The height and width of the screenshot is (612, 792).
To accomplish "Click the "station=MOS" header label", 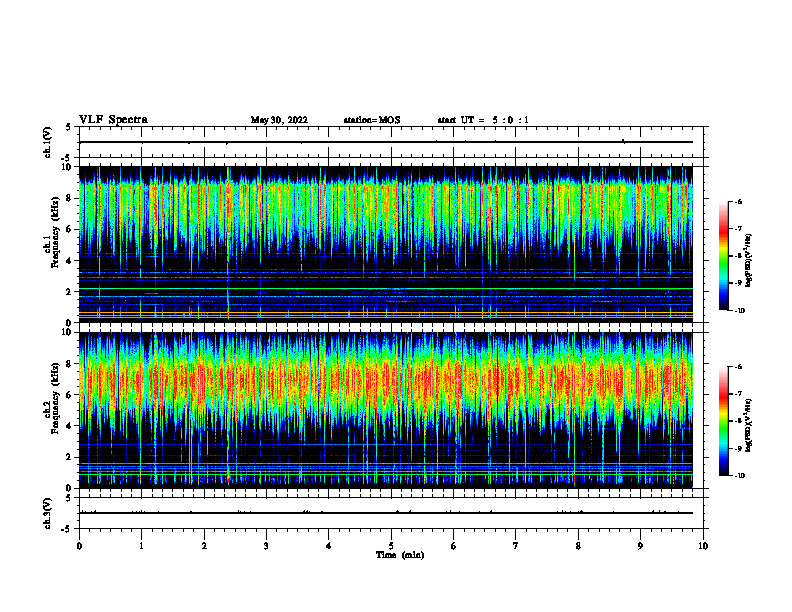I will pos(372,120).
